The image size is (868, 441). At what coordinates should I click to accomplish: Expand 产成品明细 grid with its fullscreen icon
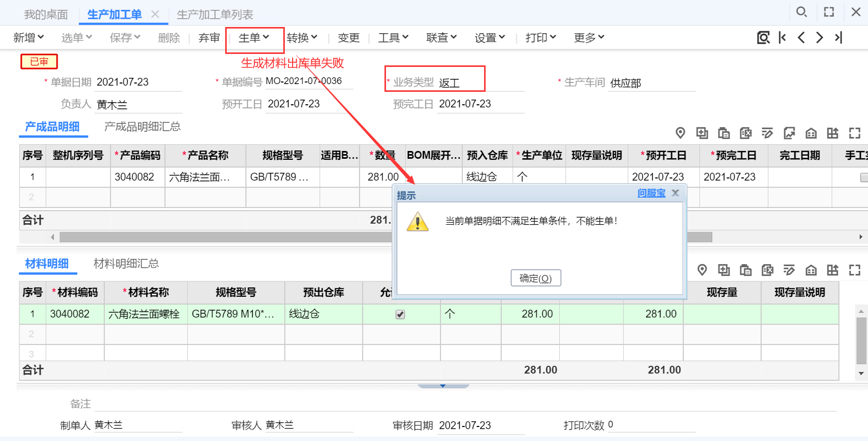pyautogui.click(x=855, y=133)
